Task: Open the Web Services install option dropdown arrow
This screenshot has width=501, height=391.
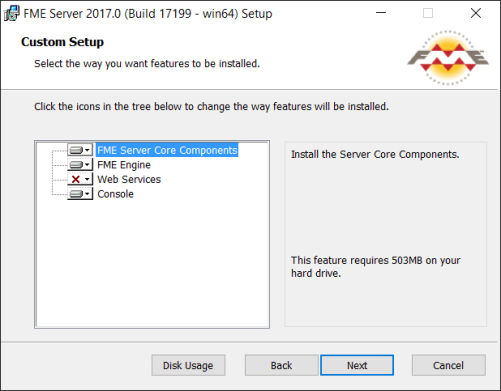Action: (87, 179)
